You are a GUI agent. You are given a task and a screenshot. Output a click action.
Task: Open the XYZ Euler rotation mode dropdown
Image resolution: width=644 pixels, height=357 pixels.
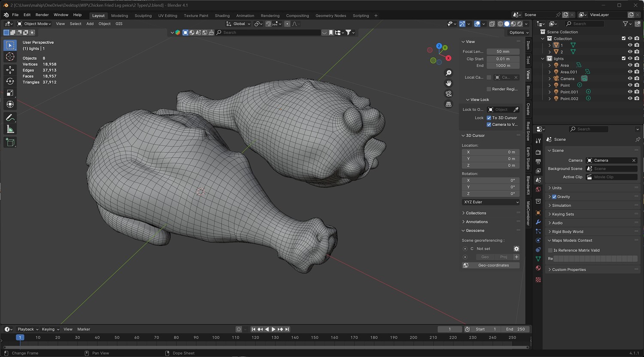tap(491, 202)
